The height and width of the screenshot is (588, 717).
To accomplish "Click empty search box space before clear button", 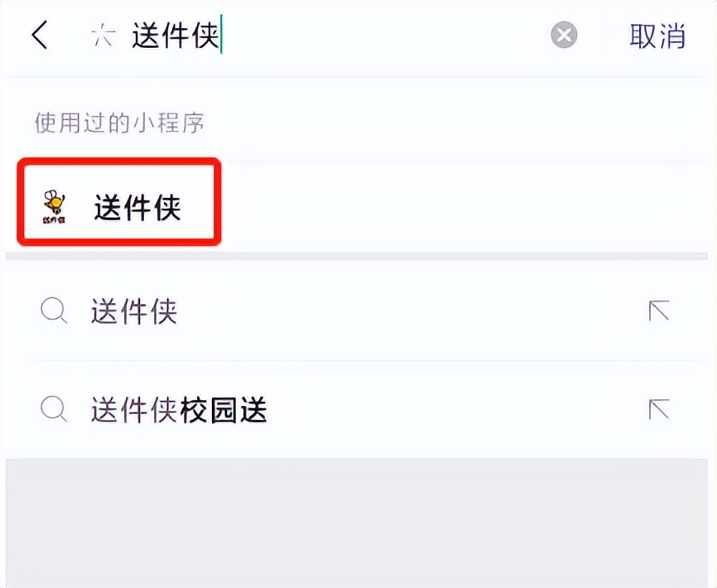I will tap(381, 36).
